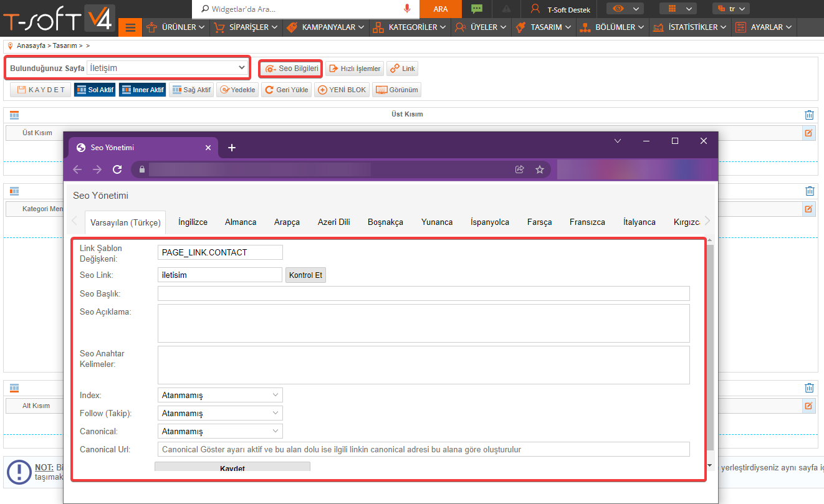
Task: Switch to the Fransızca language tab
Action: coord(587,222)
